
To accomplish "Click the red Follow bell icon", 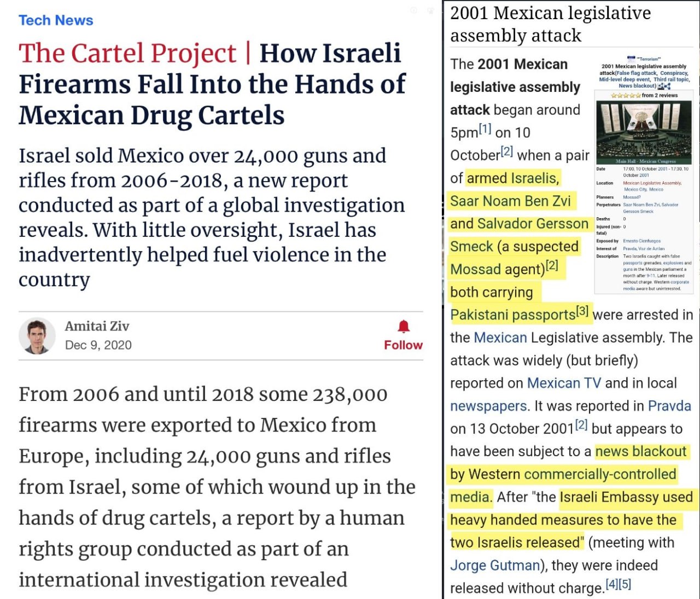I will (x=404, y=327).
